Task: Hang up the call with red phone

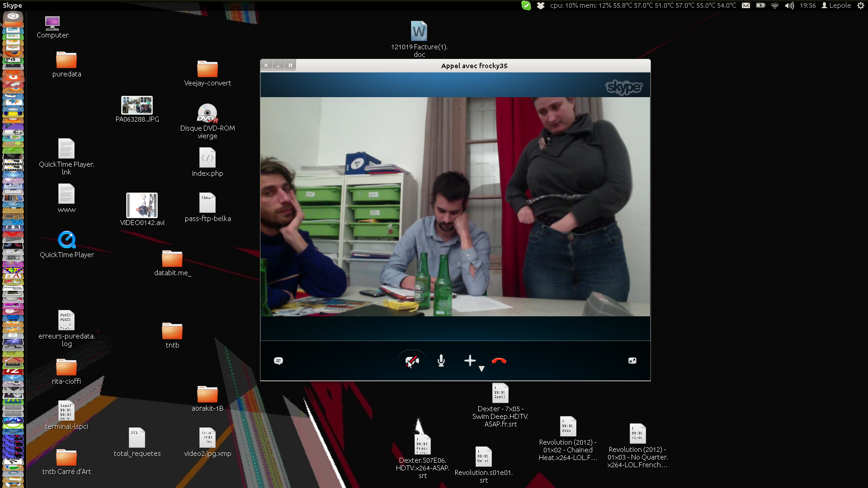Action: click(499, 361)
